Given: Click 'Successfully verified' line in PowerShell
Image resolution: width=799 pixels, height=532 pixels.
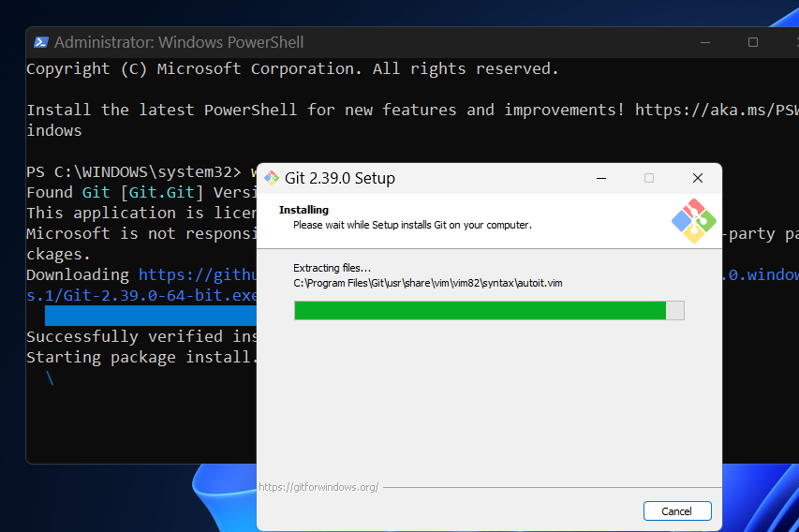Looking at the screenshot, I should pos(141,337).
